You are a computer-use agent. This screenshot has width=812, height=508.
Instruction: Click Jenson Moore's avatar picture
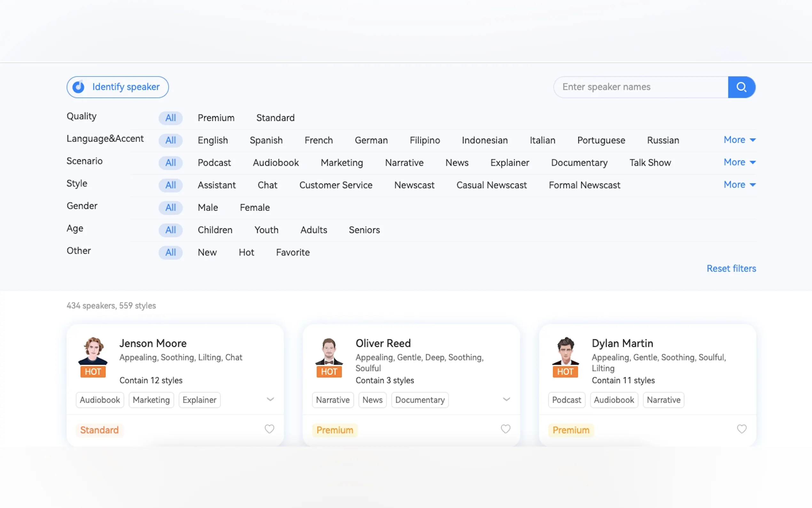pos(93,351)
